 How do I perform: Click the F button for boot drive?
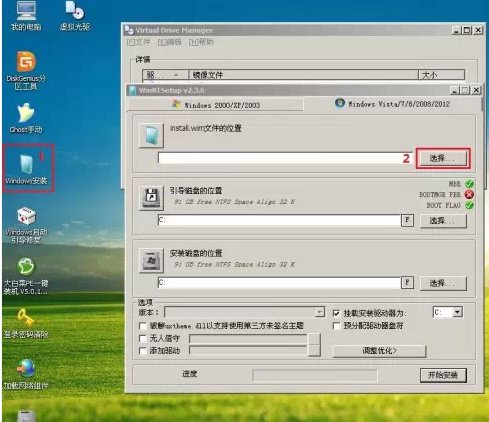407,220
